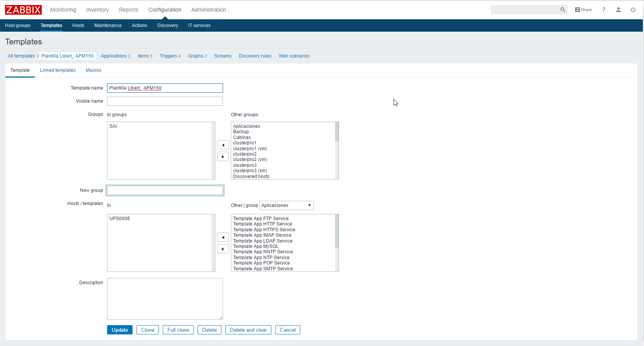
Task: Open the Share link icon
Action: (x=583, y=10)
